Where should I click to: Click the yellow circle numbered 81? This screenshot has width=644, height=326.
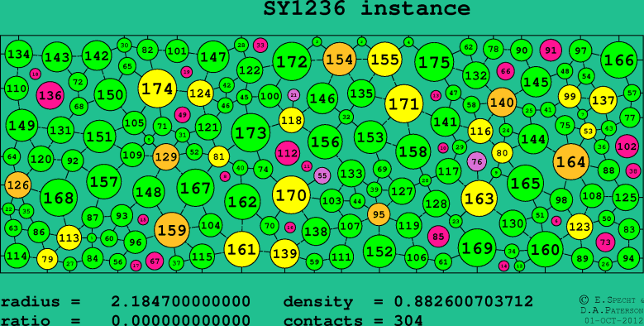coord(219,156)
